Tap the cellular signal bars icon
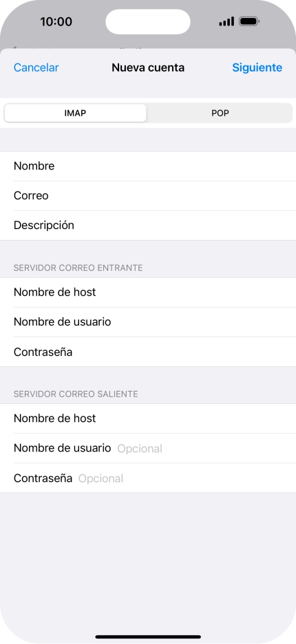 [x=226, y=21]
